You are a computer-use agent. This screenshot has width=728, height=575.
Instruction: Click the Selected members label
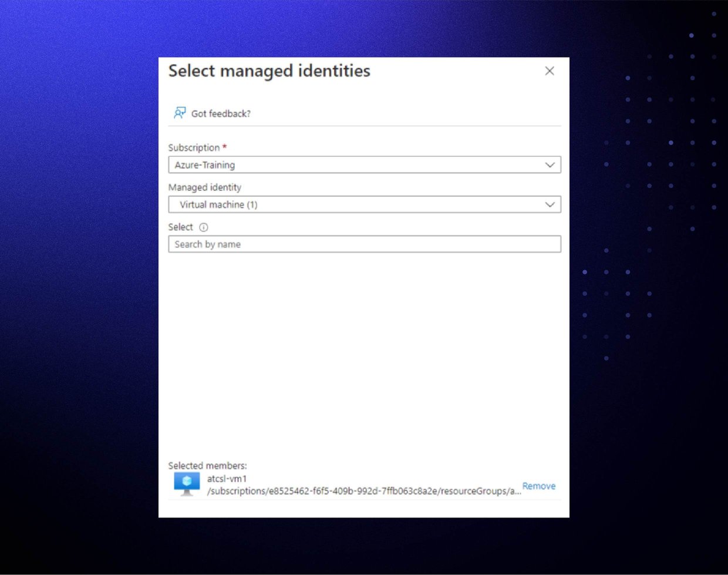(x=207, y=465)
